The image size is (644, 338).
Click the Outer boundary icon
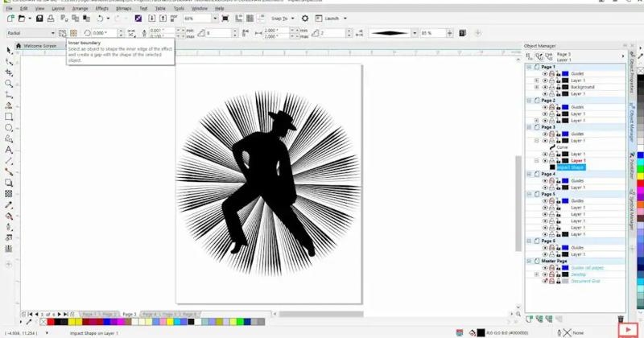point(73,33)
